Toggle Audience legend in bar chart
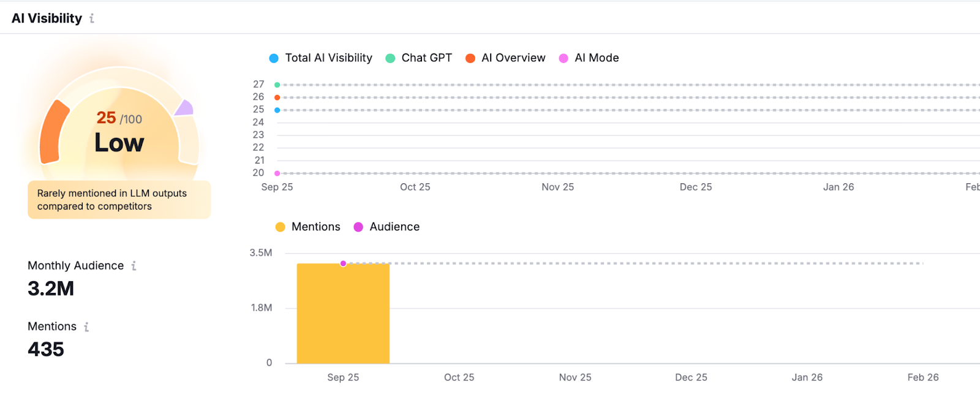The image size is (980, 397). click(387, 227)
